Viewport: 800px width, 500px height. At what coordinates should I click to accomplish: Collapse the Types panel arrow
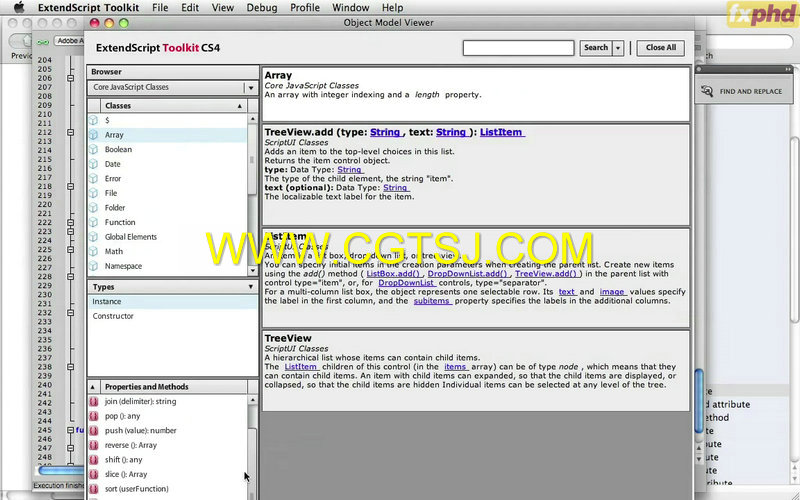[251, 287]
